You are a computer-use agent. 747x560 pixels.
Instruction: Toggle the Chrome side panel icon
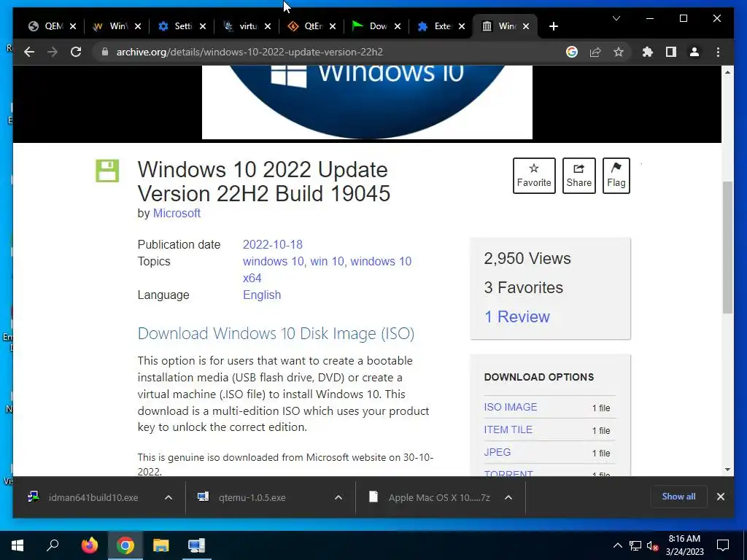coord(671,52)
